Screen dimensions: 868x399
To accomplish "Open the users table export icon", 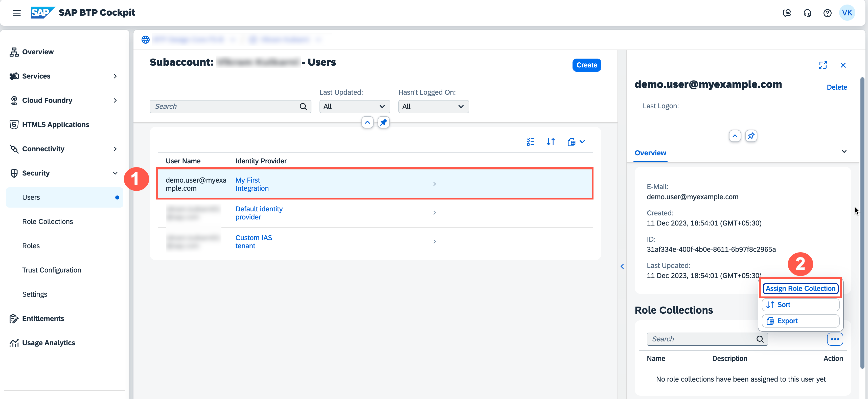I will point(571,142).
